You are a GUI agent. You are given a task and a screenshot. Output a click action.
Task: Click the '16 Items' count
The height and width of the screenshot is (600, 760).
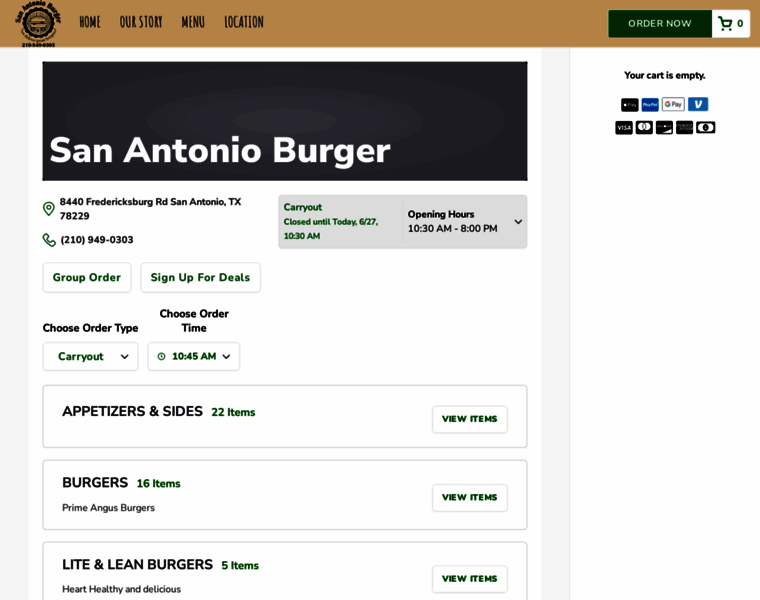[158, 484]
